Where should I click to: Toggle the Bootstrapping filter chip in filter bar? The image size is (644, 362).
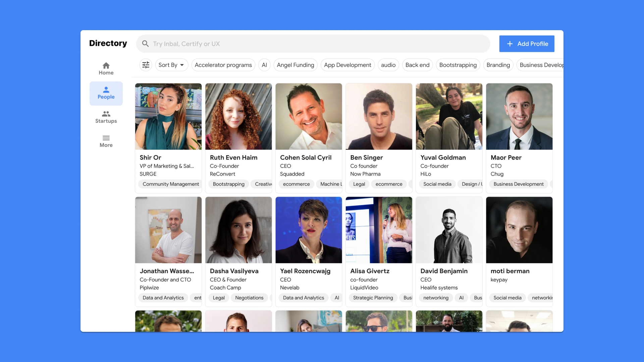tap(458, 65)
